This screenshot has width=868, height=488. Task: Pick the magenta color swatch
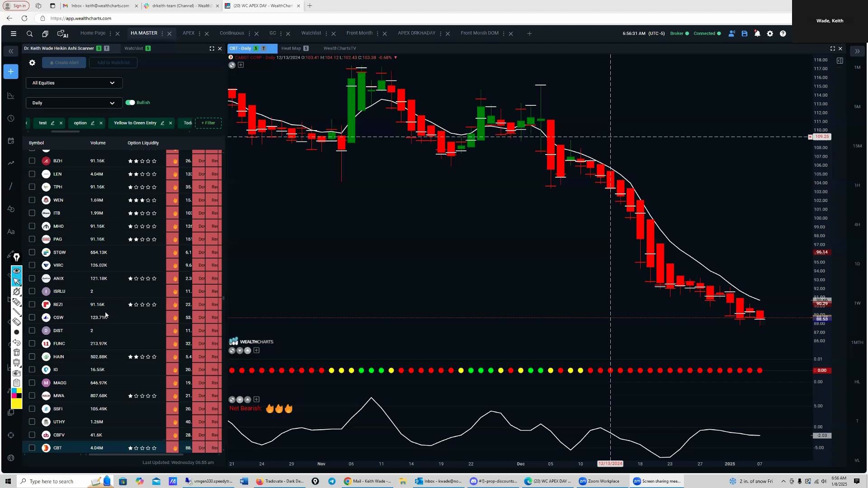point(14,395)
